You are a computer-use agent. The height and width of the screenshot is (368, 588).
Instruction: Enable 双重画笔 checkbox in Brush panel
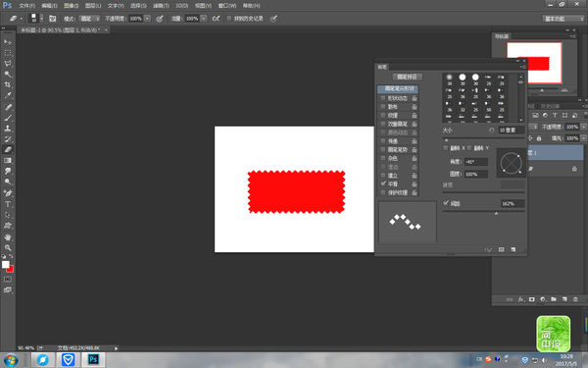383,124
